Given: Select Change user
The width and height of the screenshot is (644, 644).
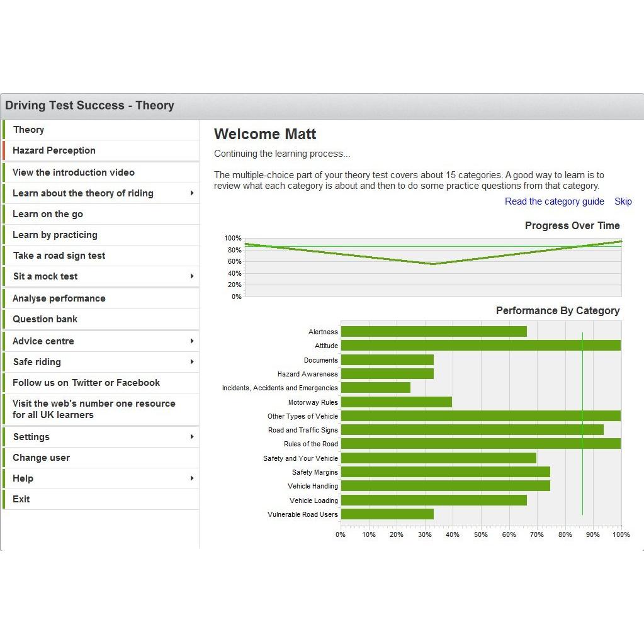Looking at the screenshot, I should pos(101,458).
